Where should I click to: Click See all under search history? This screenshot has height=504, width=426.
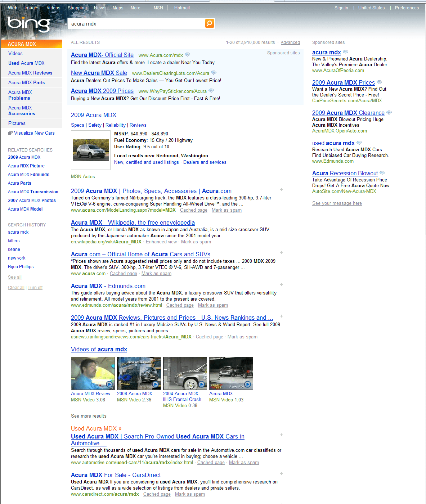point(14,277)
